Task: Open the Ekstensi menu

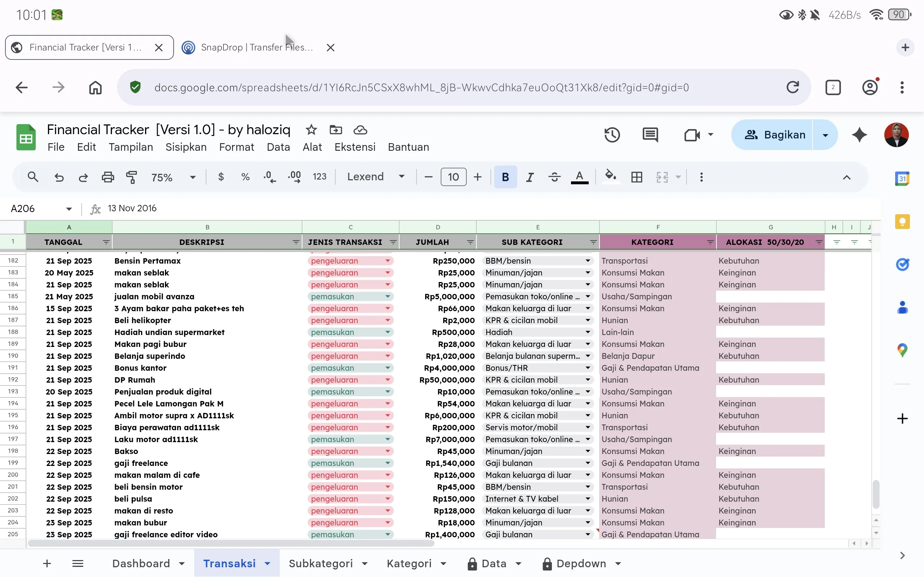Action: point(355,147)
